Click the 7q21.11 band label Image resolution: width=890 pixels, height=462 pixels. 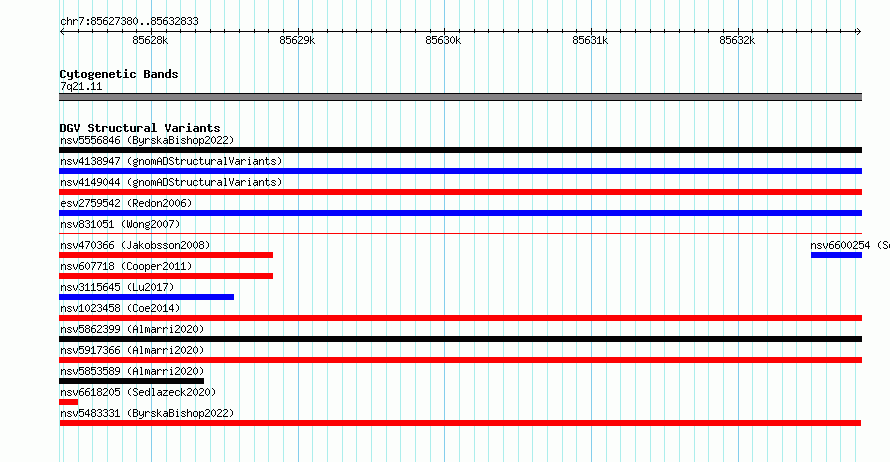coord(81,86)
